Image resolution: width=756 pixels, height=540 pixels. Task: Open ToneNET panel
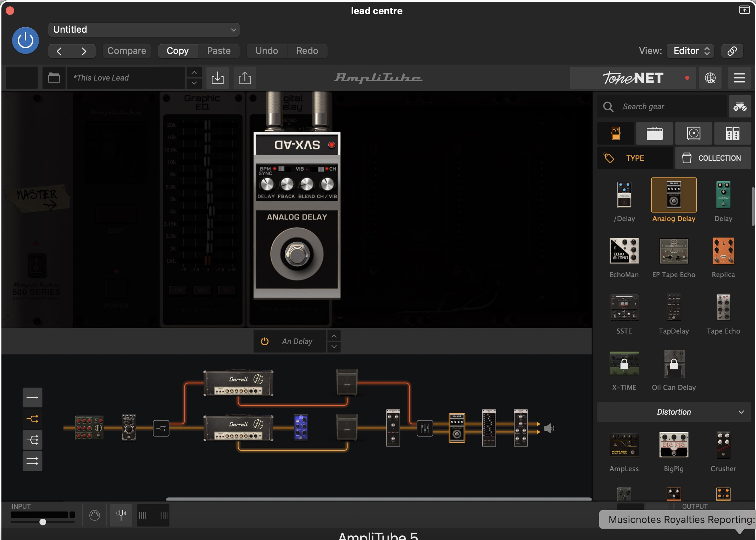(x=633, y=78)
